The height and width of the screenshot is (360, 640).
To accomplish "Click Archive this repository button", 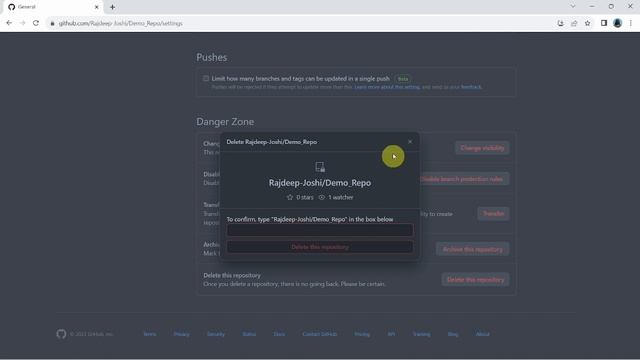I will pyautogui.click(x=472, y=249).
